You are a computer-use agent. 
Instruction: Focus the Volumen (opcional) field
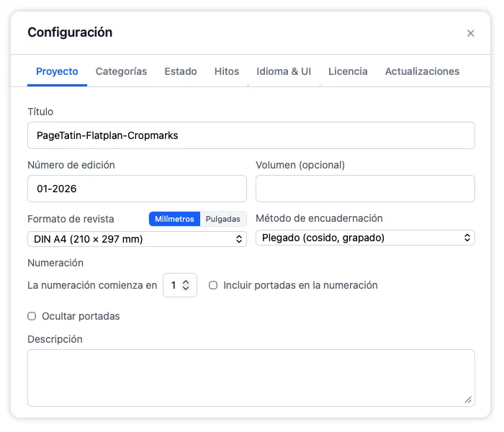click(365, 189)
